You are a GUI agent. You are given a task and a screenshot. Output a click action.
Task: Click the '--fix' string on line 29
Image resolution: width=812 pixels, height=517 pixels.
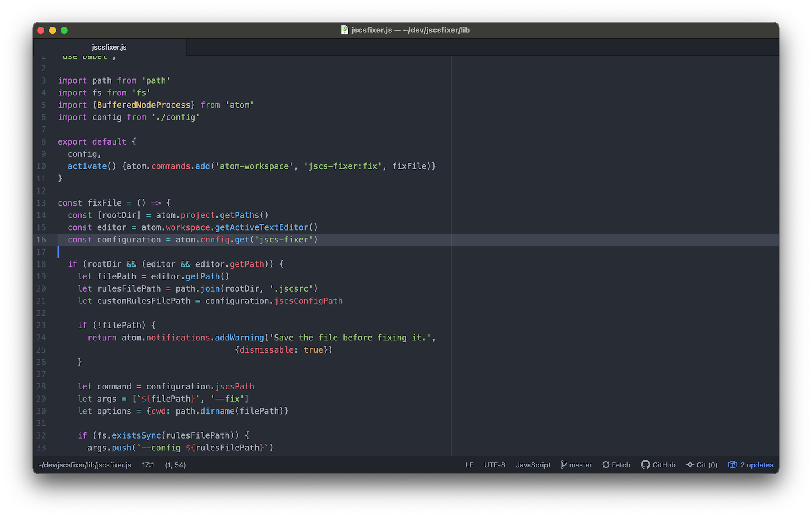227,399
